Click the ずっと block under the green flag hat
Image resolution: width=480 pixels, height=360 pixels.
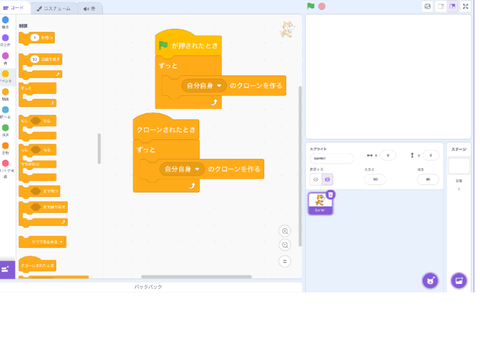point(169,66)
